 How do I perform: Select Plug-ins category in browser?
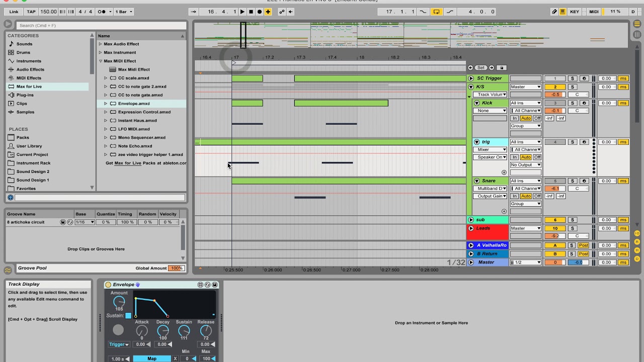(x=25, y=95)
